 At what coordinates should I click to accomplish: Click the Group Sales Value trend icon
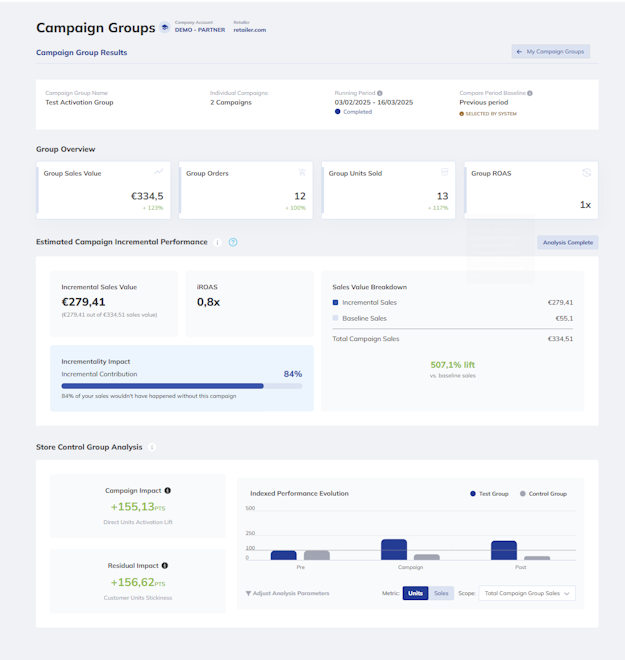coord(159,172)
